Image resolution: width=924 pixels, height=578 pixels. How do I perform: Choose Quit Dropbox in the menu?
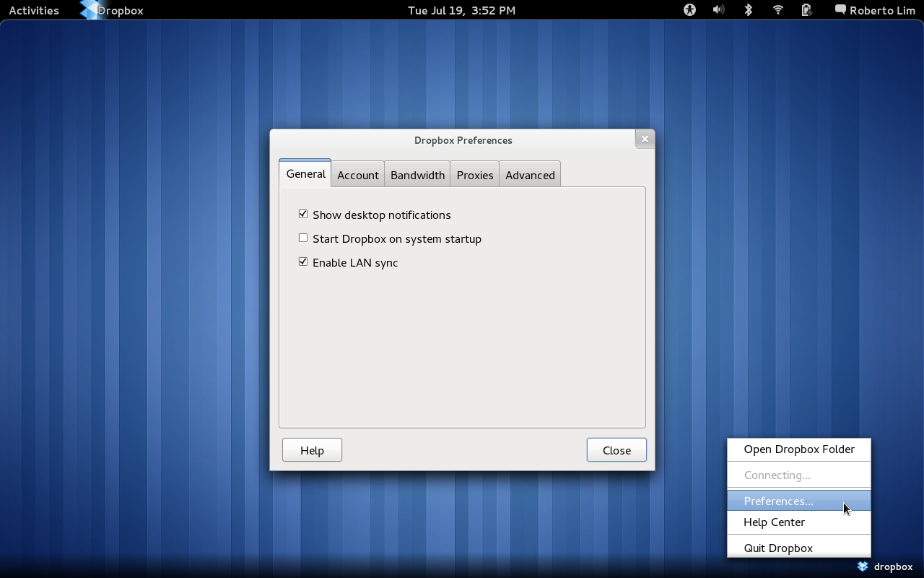click(799, 548)
